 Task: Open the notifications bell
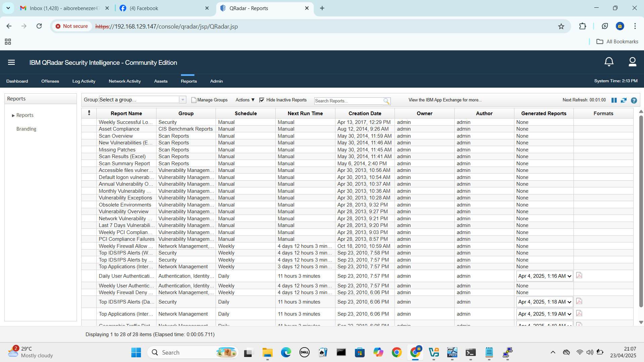pos(609,62)
